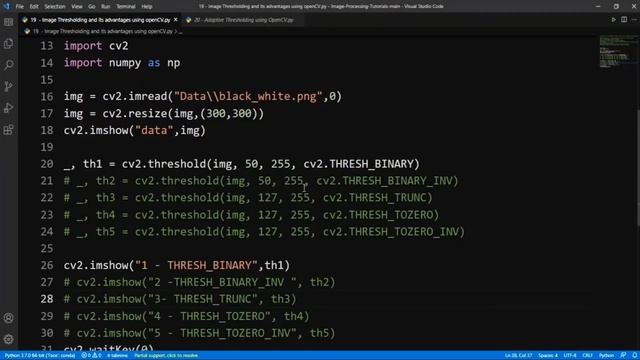This screenshot has height=360, width=640.
Task: Open the Accounts menu icon
Action: point(9,318)
